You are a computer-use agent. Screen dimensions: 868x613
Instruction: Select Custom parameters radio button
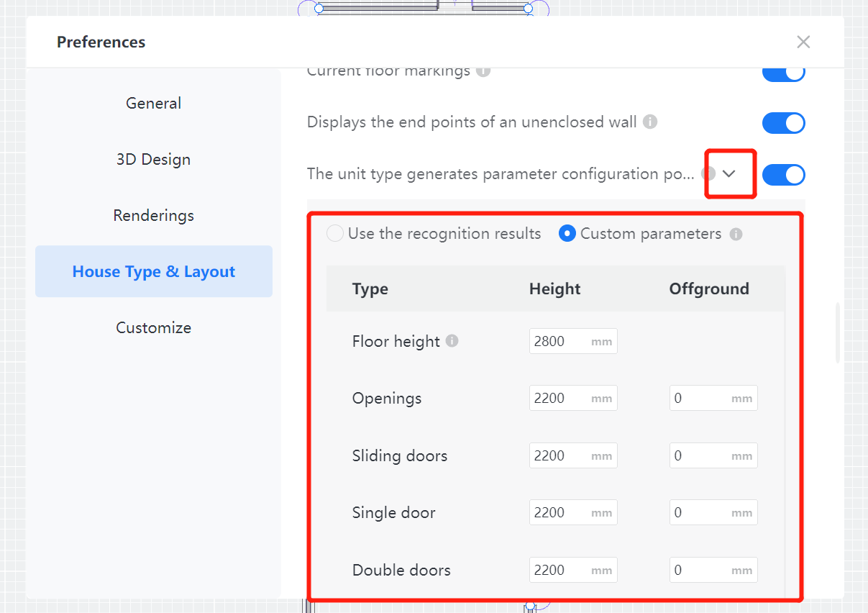pos(567,234)
